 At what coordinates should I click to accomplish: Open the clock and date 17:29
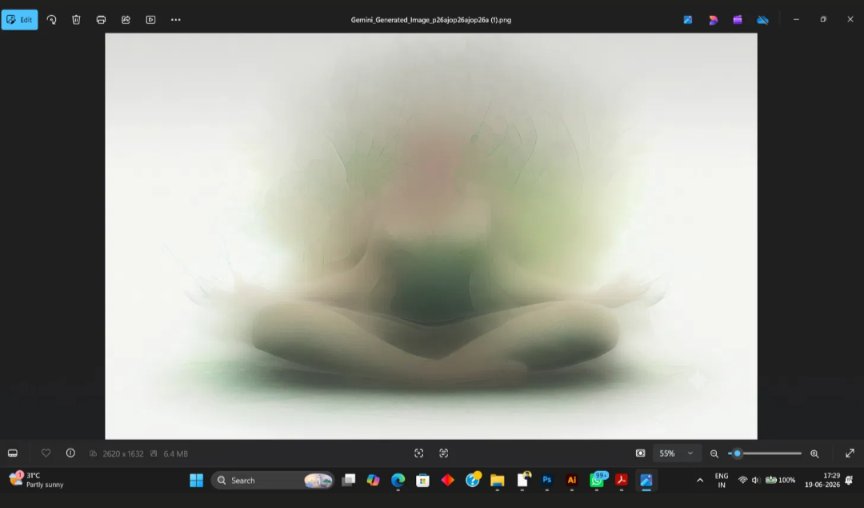coord(822,480)
